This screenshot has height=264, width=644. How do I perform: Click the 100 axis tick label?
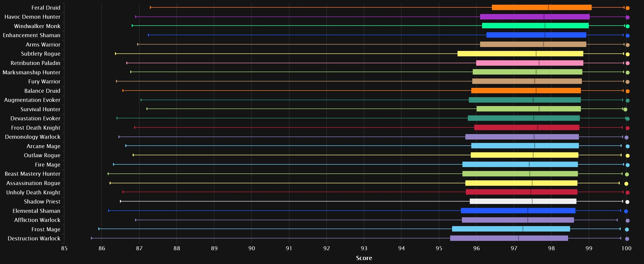[x=626, y=248]
